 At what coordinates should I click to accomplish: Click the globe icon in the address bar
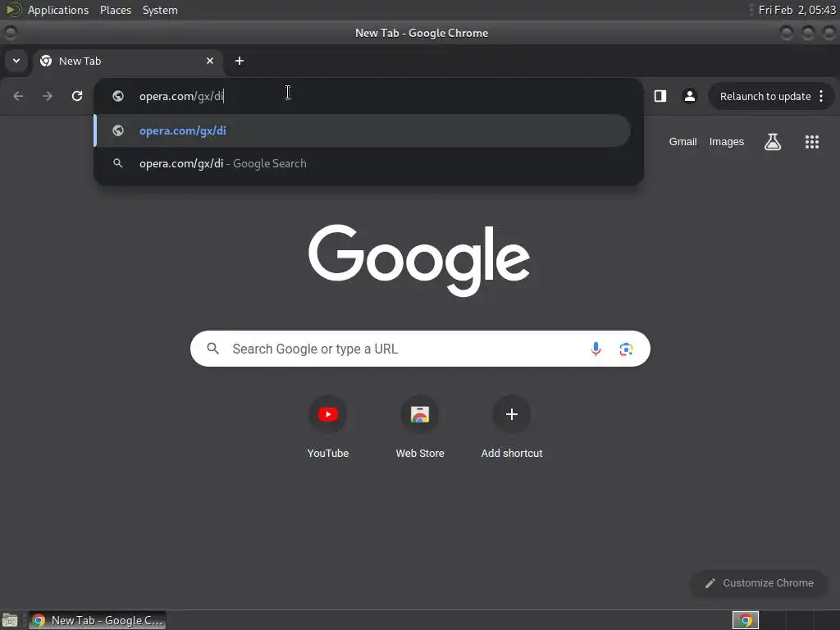pos(118,96)
